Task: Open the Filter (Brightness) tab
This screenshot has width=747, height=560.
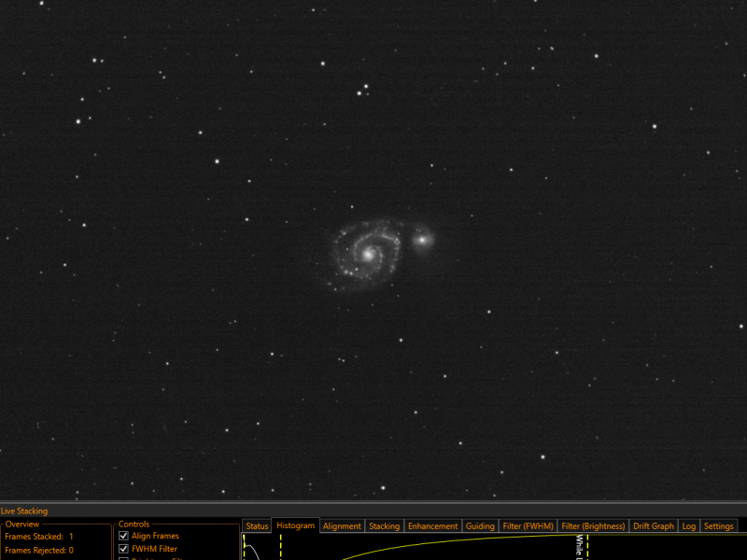Action: (x=593, y=526)
